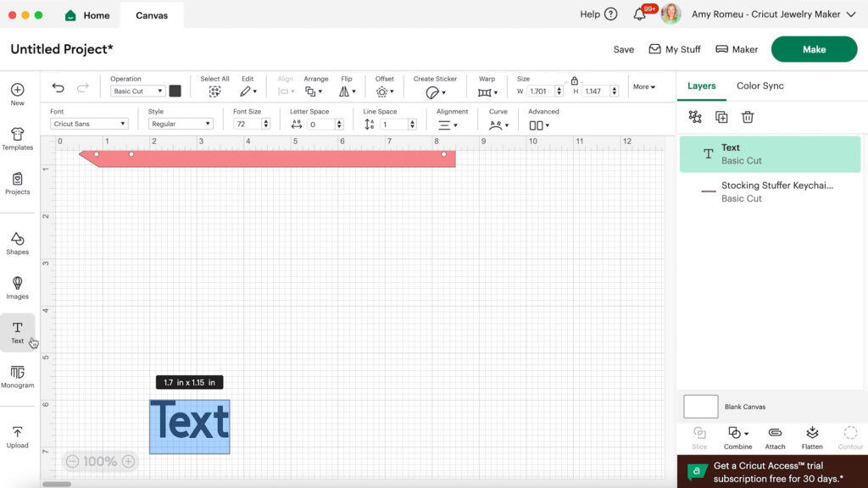Click the green Make button

point(814,49)
